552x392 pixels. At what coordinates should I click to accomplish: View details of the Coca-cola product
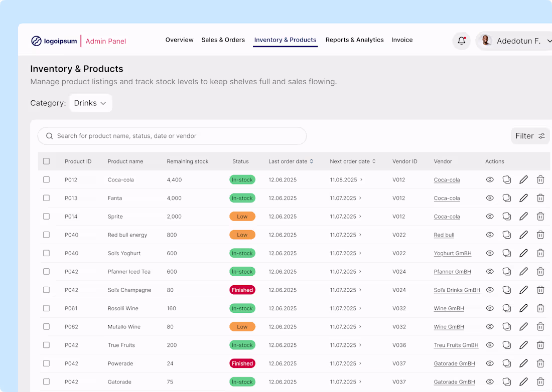pyautogui.click(x=490, y=179)
